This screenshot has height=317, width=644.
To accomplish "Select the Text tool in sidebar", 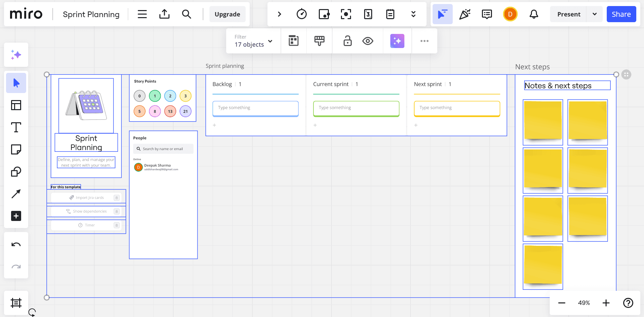I will pos(16,128).
